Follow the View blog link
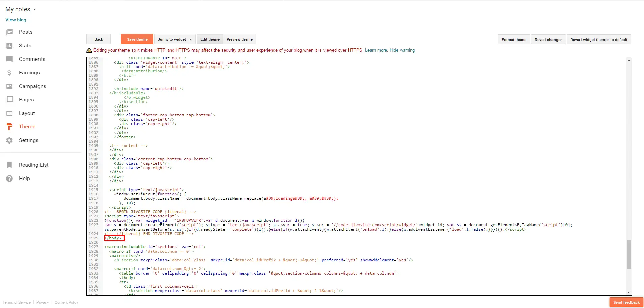The height and width of the screenshot is (308, 644). pos(16,20)
